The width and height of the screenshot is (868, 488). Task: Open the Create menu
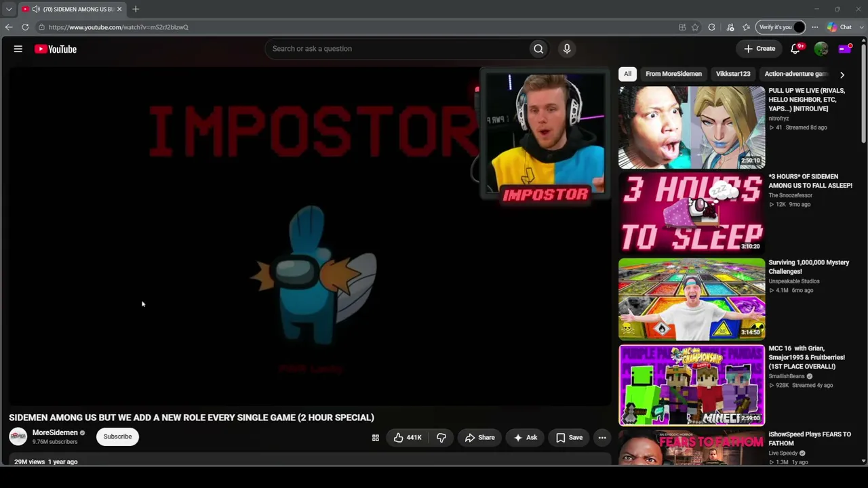[759, 49]
